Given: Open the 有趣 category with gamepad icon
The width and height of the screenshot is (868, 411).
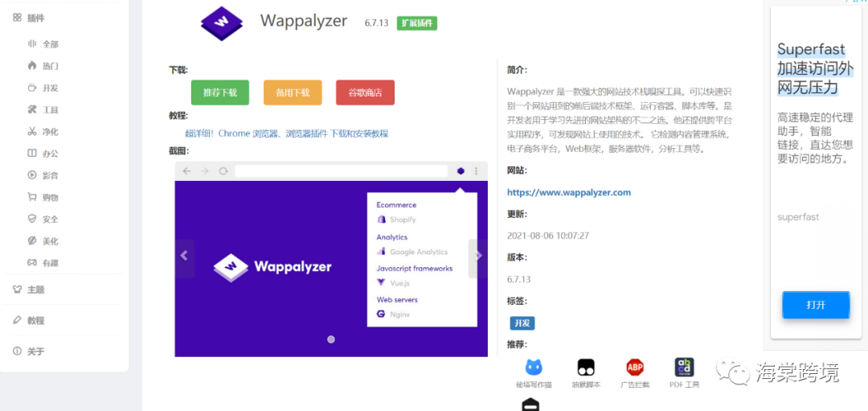Looking at the screenshot, I should click(x=43, y=263).
